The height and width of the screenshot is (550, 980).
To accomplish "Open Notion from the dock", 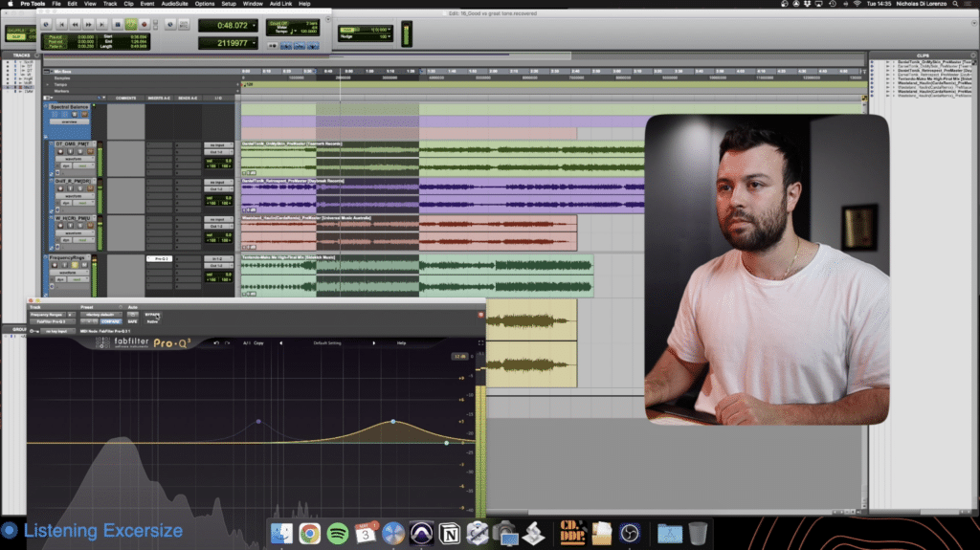I will click(x=450, y=534).
